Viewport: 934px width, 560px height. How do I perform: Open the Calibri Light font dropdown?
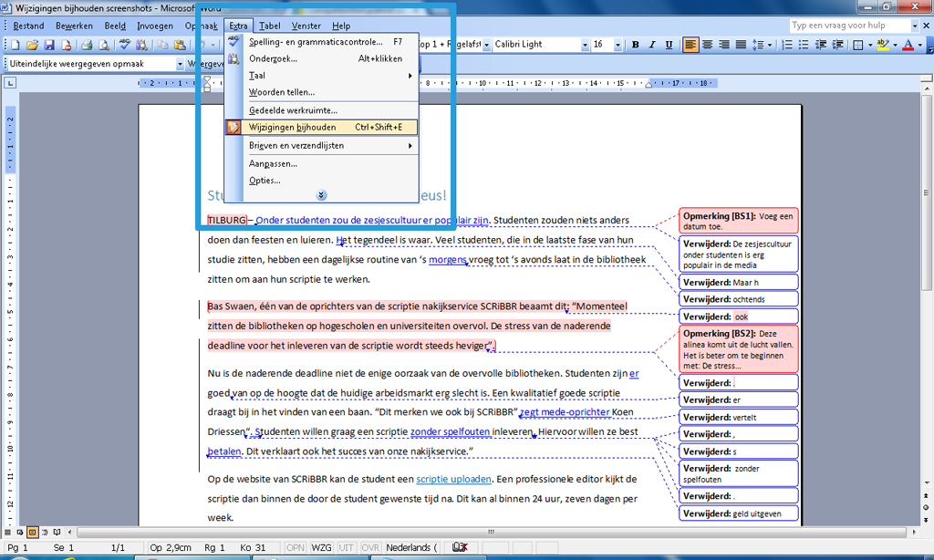[585, 45]
